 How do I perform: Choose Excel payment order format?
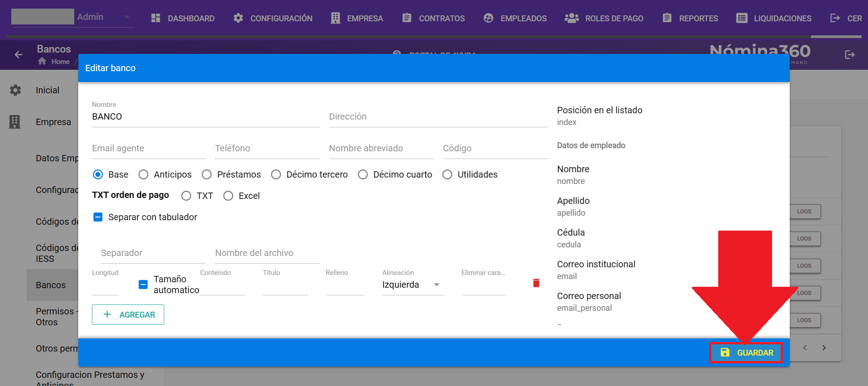(228, 196)
